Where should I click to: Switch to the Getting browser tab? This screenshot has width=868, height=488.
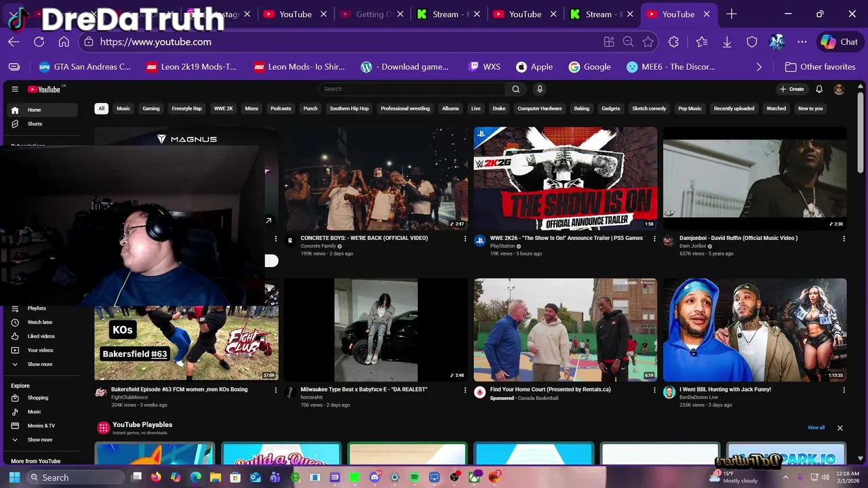[x=372, y=14]
